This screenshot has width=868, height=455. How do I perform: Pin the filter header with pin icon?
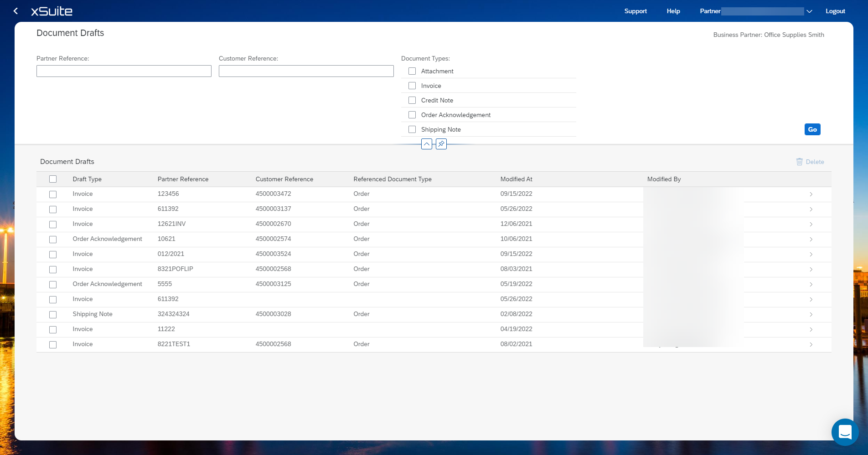click(x=441, y=144)
